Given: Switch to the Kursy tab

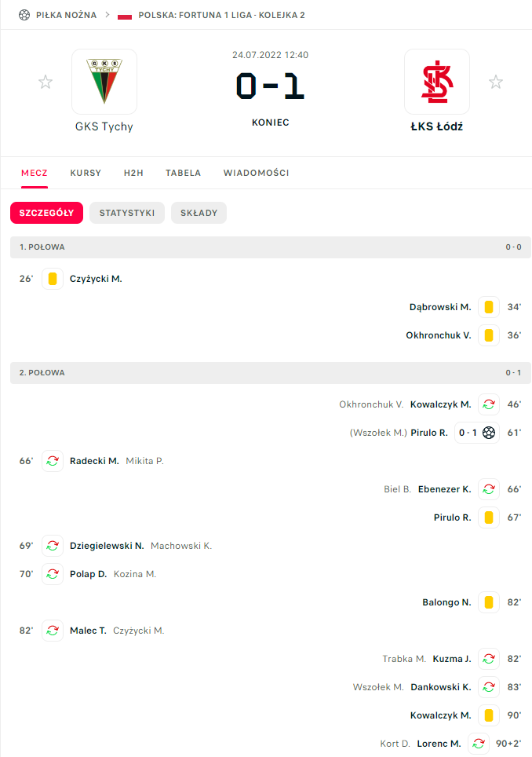Looking at the screenshot, I should (86, 173).
